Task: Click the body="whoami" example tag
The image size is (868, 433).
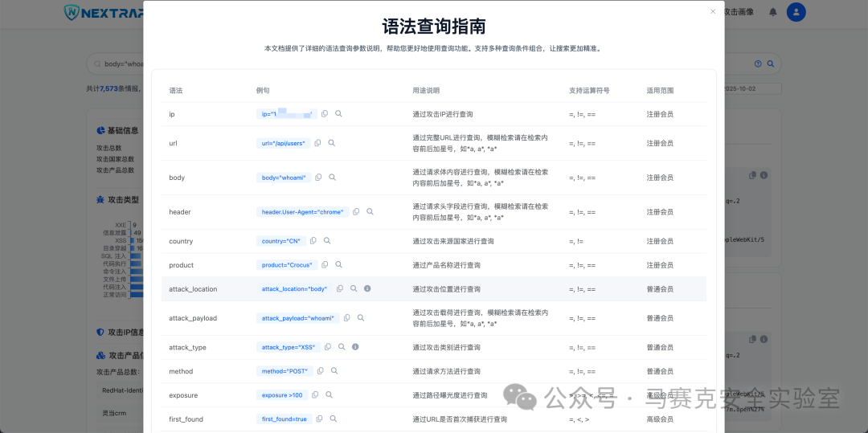Action: coord(284,178)
